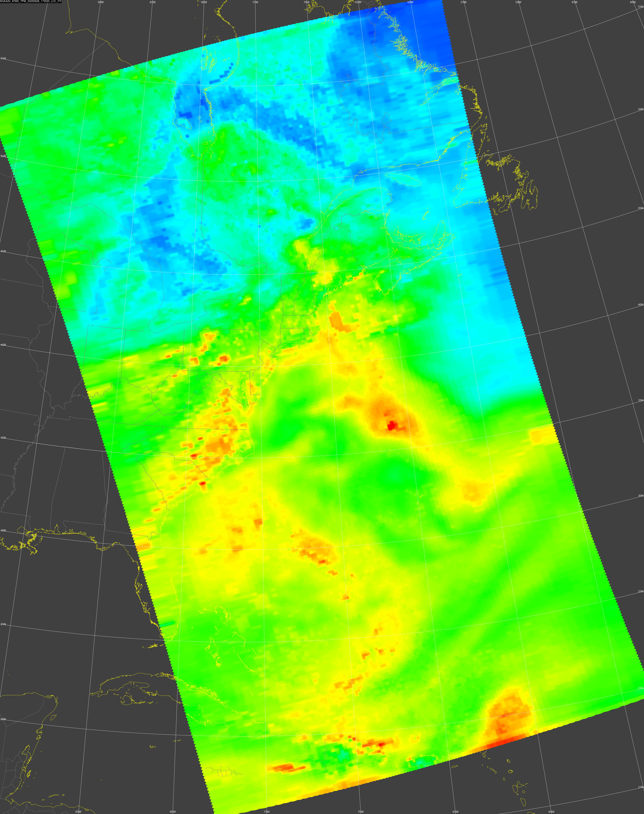This screenshot has height=814, width=644.
Task: Click the NOAA20_ATMS_TPW title label
Action: pyautogui.click(x=30, y=1)
